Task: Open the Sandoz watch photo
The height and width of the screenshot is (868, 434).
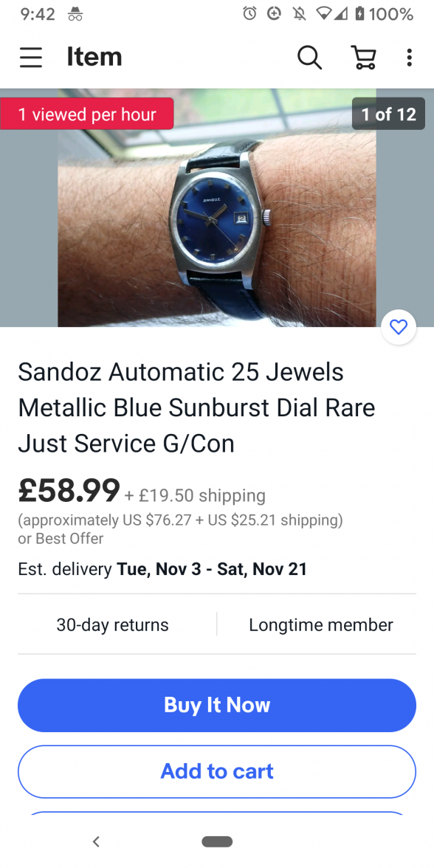Action: pyautogui.click(x=217, y=208)
